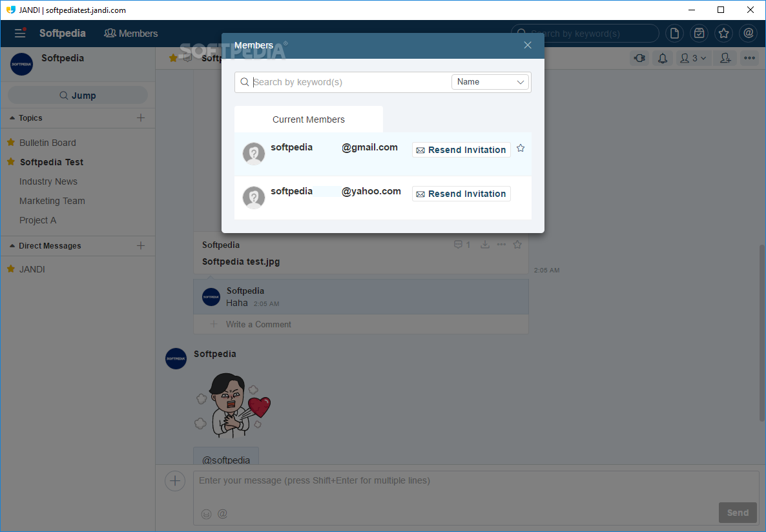Image resolution: width=766 pixels, height=532 pixels.
Task: Start new direct message with plus icon
Action: pos(141,245)
